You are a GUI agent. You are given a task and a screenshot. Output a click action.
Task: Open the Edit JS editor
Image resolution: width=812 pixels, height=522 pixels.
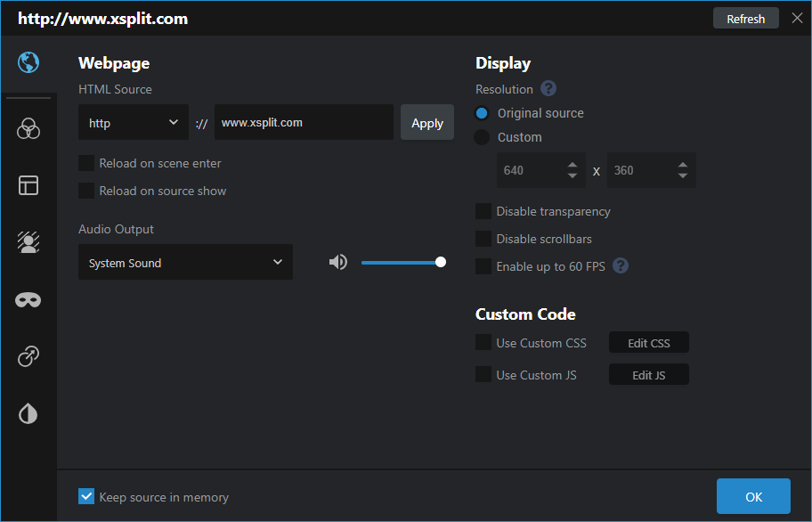[x=649, y=375]
